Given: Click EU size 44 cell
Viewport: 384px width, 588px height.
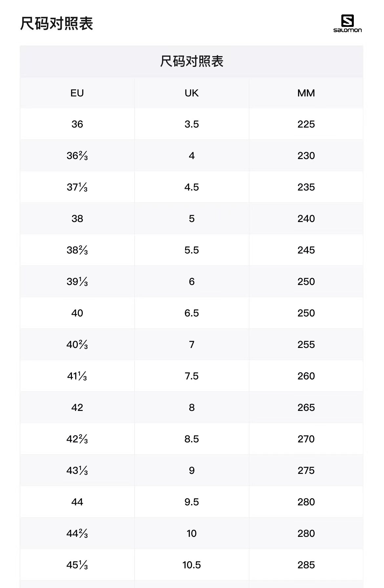Looking at the screenshot, I should (x=77, y=502).
